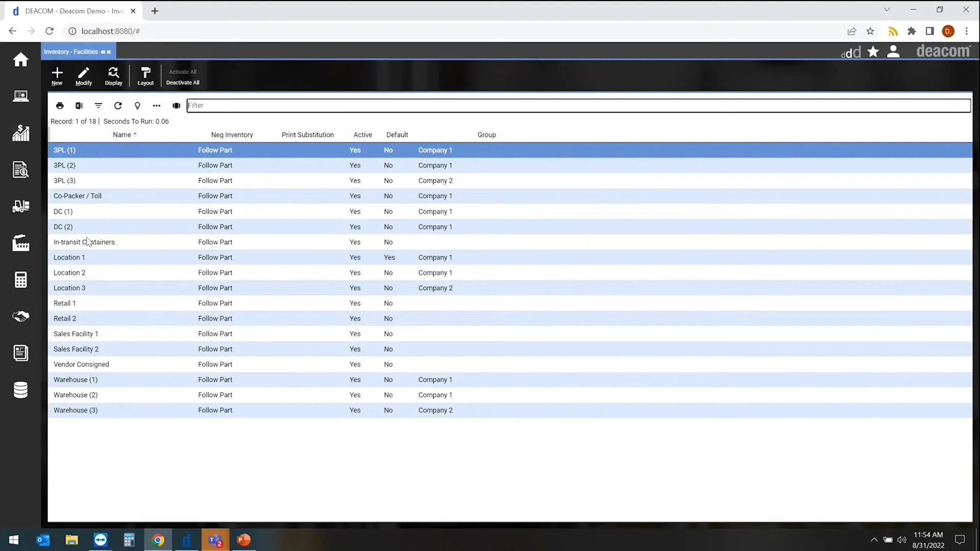
Task: Switch to Inventory - Facilities tab
Action: [71, 51]
